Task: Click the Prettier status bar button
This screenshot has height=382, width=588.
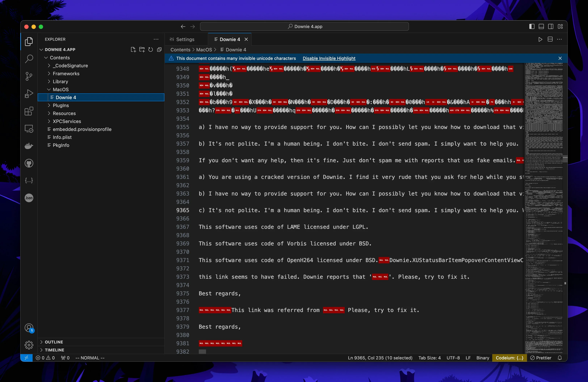Action: tap(541, 358)
